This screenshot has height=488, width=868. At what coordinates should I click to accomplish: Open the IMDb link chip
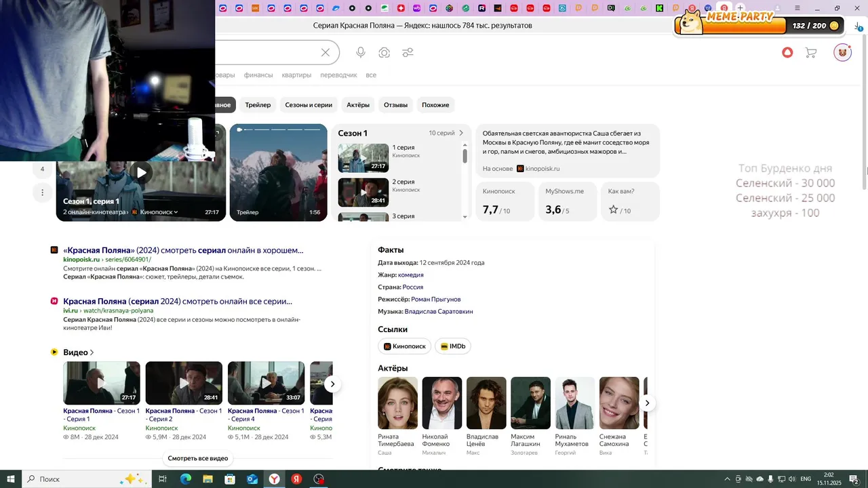(453, 346)
